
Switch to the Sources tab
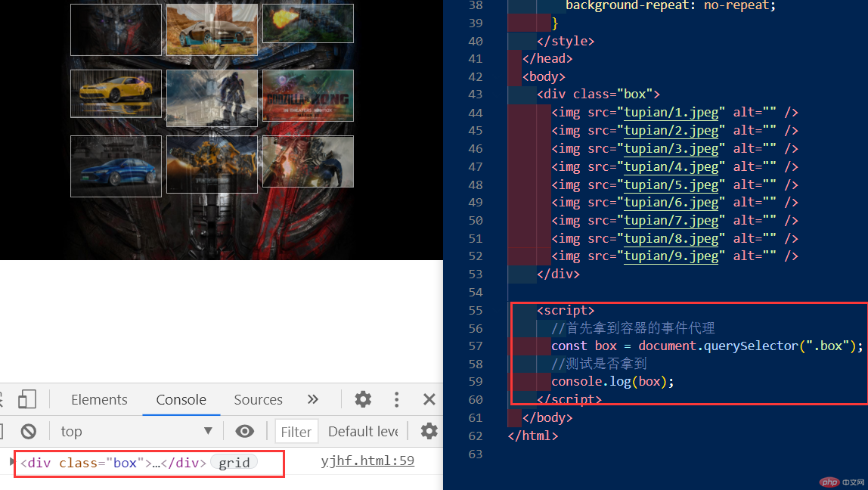258,399
